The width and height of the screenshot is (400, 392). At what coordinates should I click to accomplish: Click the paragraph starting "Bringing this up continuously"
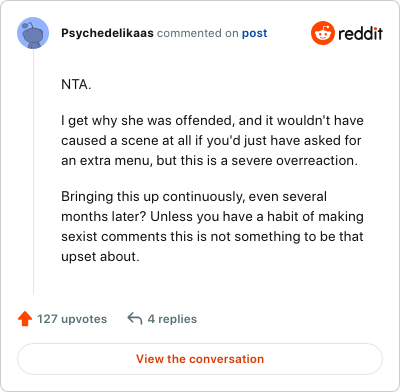[x=212, y=227]
